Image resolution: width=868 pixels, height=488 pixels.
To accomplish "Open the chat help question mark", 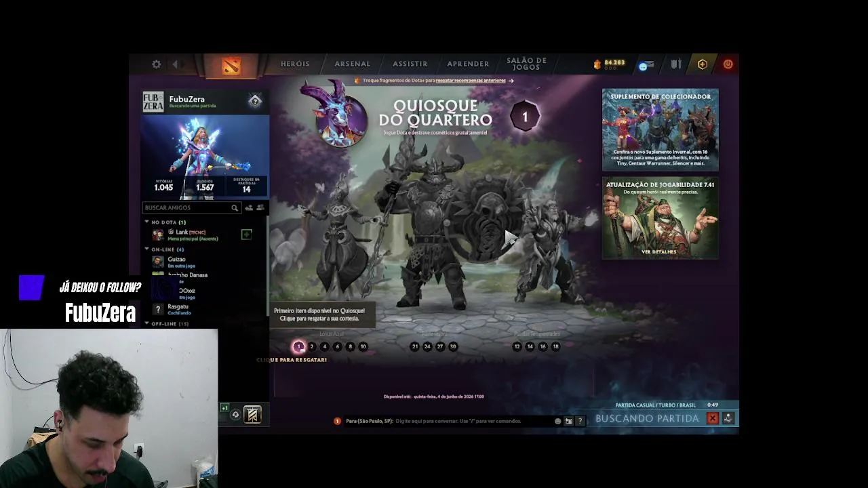I will pos(580,421).
